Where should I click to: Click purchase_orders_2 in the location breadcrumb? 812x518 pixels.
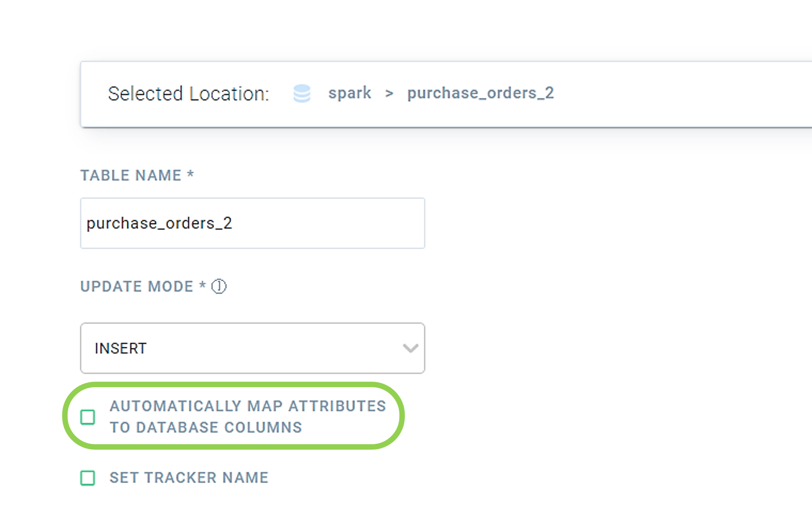coord(480,93)
